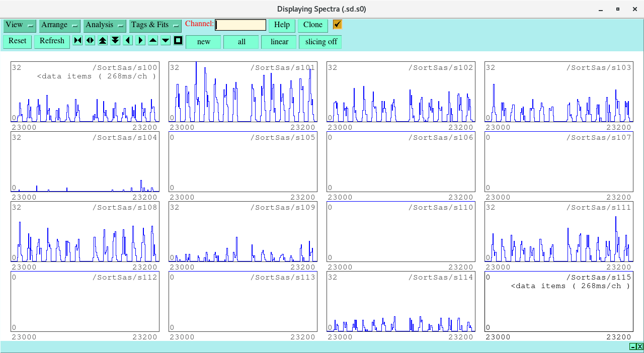Screen dimensions: 644x353
Task: Open the Analysis menu
Action: (105, 25)
